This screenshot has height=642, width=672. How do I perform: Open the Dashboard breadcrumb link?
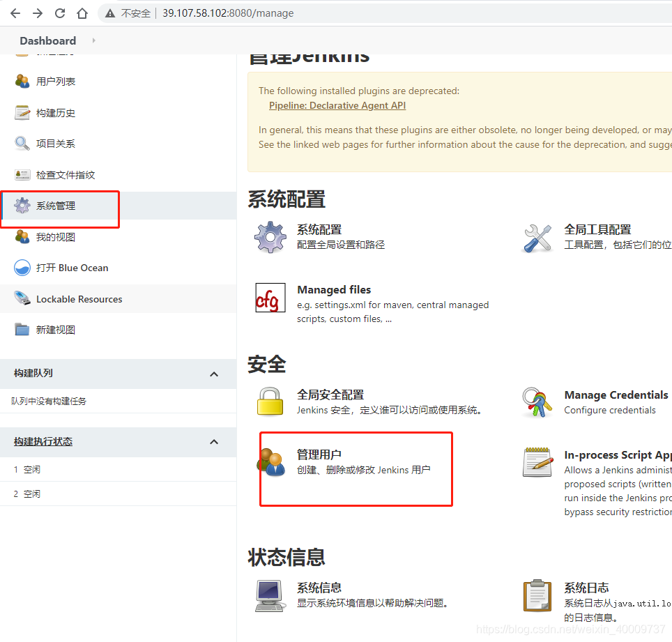click(x=48, y=40)
